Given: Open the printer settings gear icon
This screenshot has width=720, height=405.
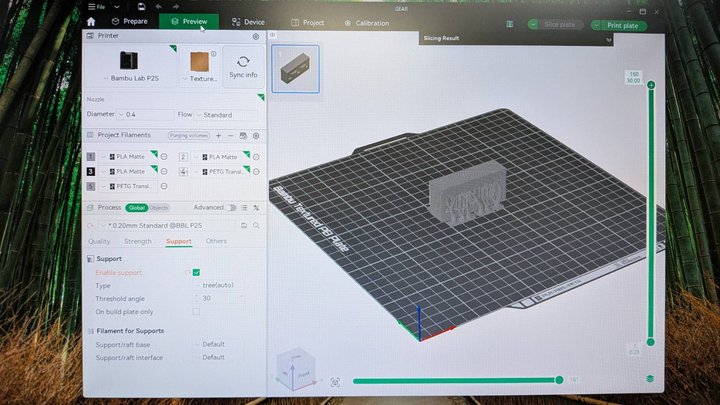Looking at the screenshot, I should [x=256, y=36].
